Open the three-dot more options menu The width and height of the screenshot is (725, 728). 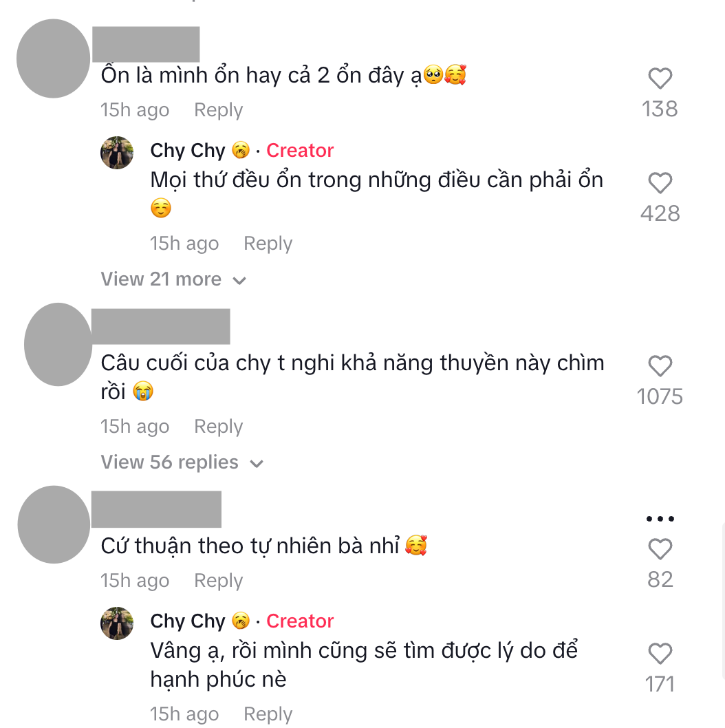pos(660,519)
